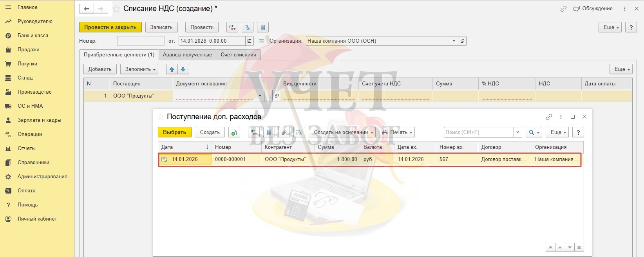Open the calendar picker next to the date field
644x257 pixels.
pyautogui.click(x=250, y=41)
